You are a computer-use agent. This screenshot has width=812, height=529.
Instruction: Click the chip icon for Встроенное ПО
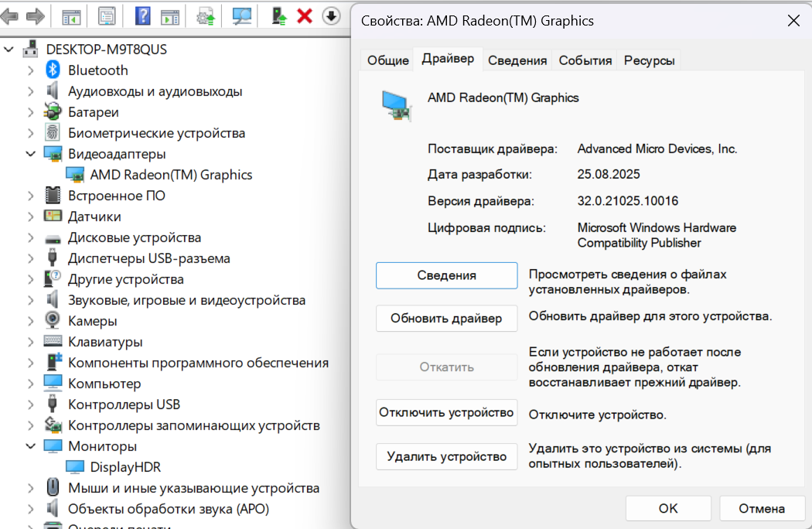tap(53, 196)
